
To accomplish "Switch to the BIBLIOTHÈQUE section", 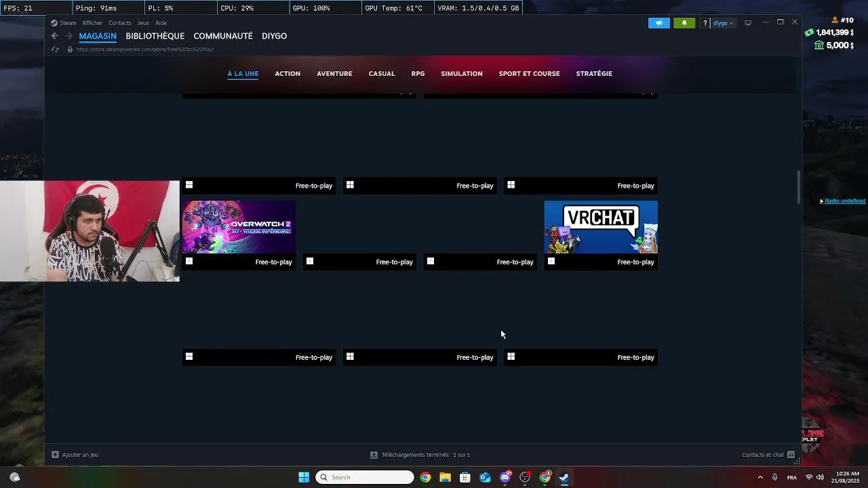I will point(155,36).
